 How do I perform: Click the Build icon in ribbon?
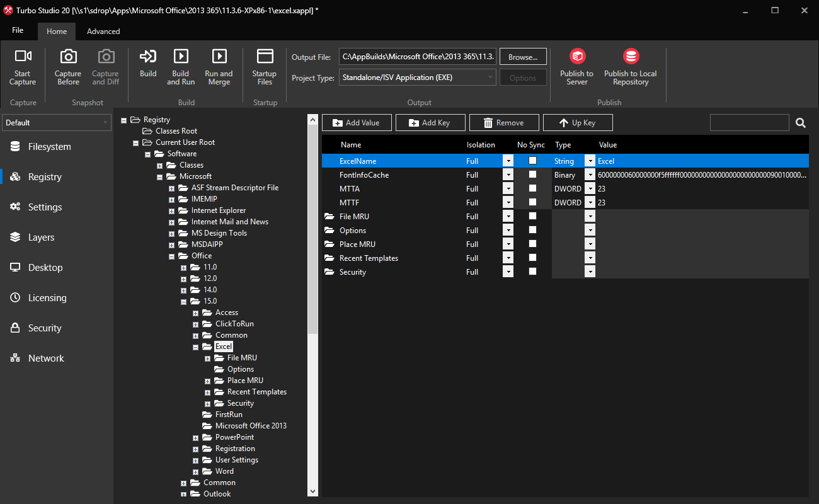[x=148, y=57]
